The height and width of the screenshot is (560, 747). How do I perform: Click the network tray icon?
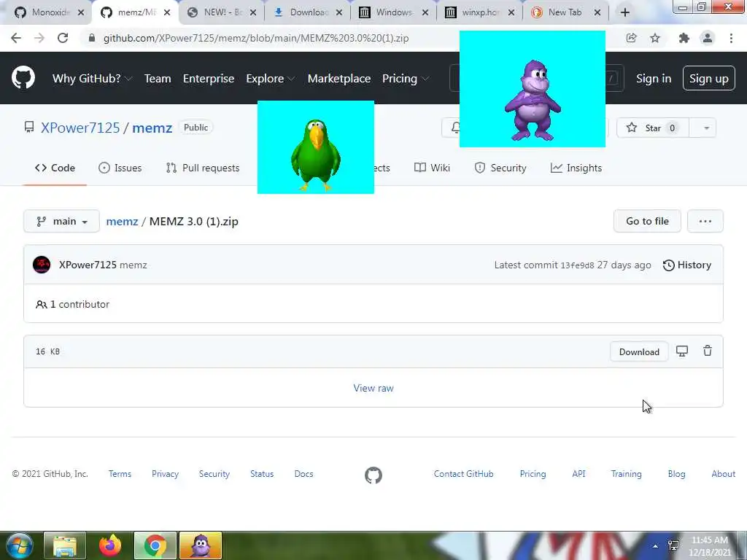pyautogui.click(x=673, y=545)
